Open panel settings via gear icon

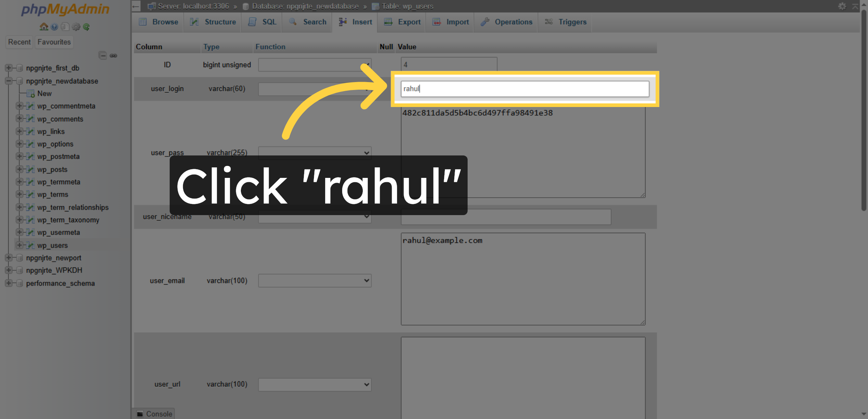click(x=76, y=27)
